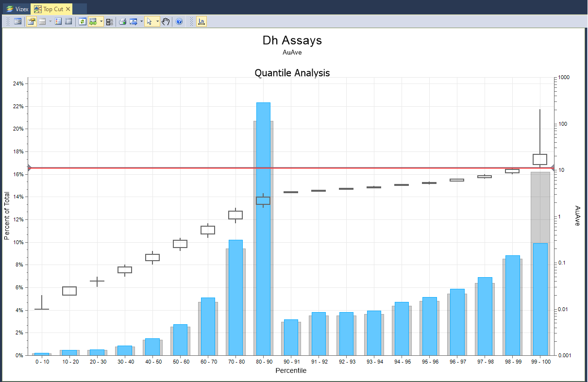Expand the dropdown beside the export icon

click(x=141, y=22)
